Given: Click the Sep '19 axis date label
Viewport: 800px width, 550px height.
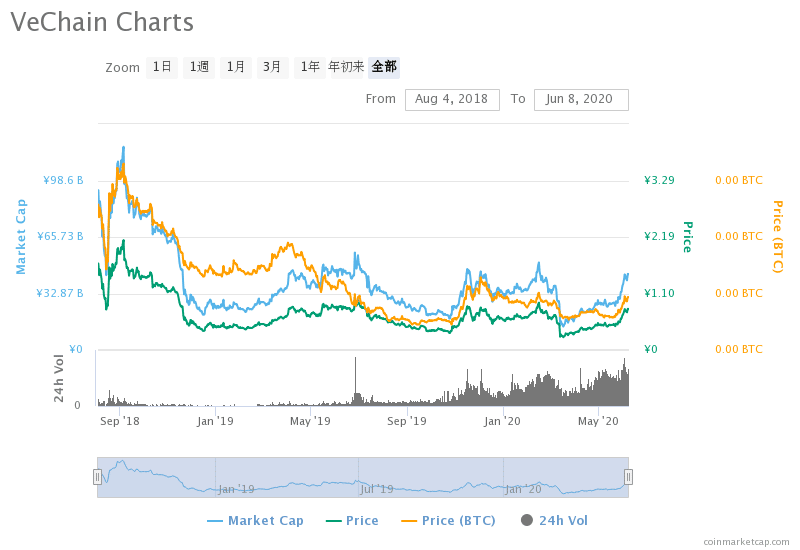Looking at the screenshot, I should coord(407,421).
